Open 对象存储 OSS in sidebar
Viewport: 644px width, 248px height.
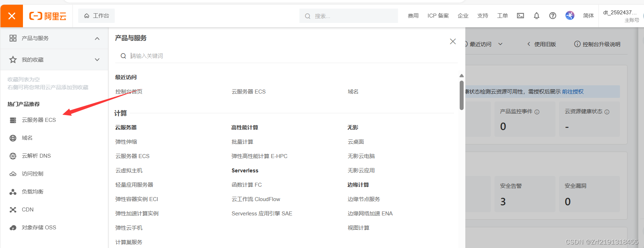[x=39, y=228]
